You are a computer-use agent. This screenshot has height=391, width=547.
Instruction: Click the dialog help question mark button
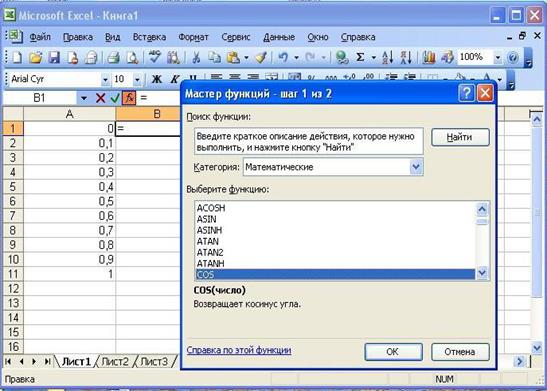point(467,93)
